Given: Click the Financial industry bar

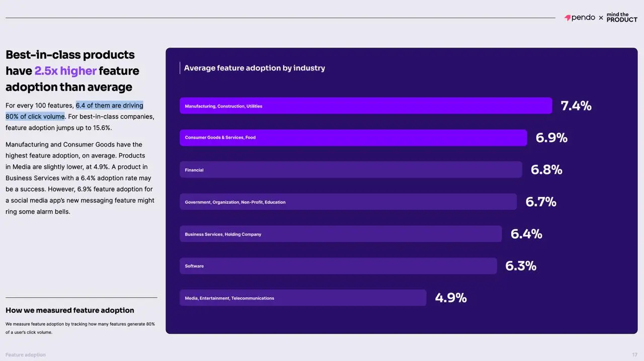Looking at the screenshot, I should coord(351,170).
